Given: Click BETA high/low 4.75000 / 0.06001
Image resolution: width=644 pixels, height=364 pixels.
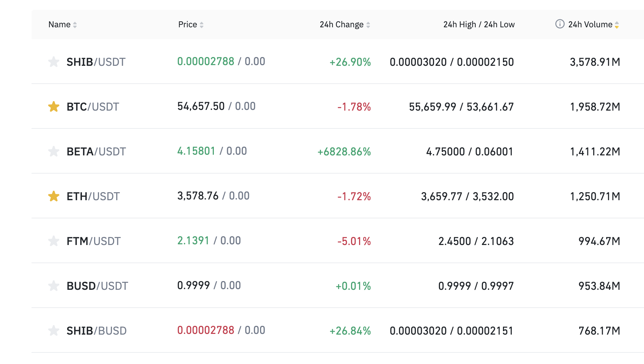Looking at the screenshot, I should coord(470,152).
